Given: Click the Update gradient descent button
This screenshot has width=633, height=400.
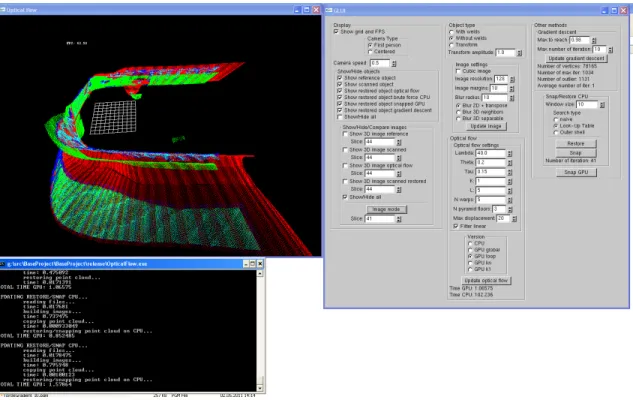Looking at the screenshot, I should coord(576,59).
